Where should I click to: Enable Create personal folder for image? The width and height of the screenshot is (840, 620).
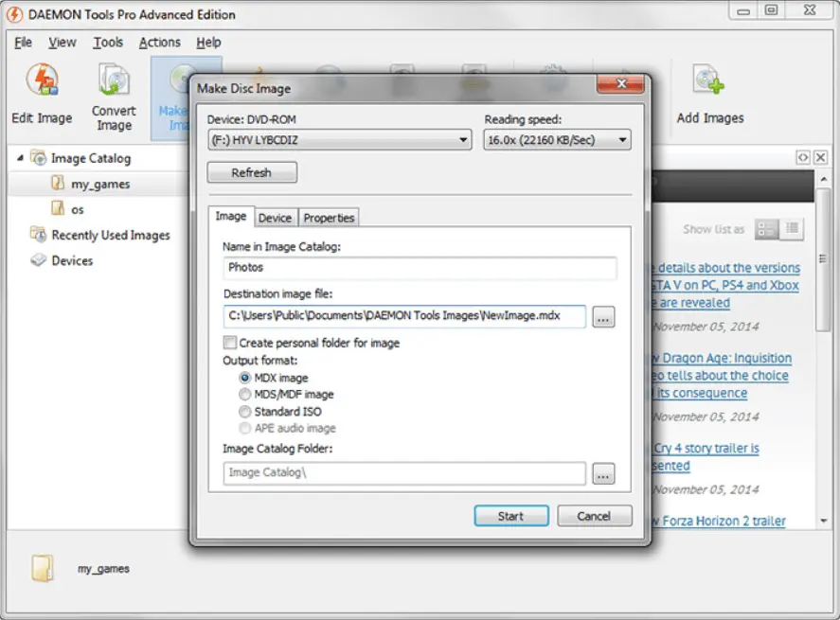(x=230, y=343)
